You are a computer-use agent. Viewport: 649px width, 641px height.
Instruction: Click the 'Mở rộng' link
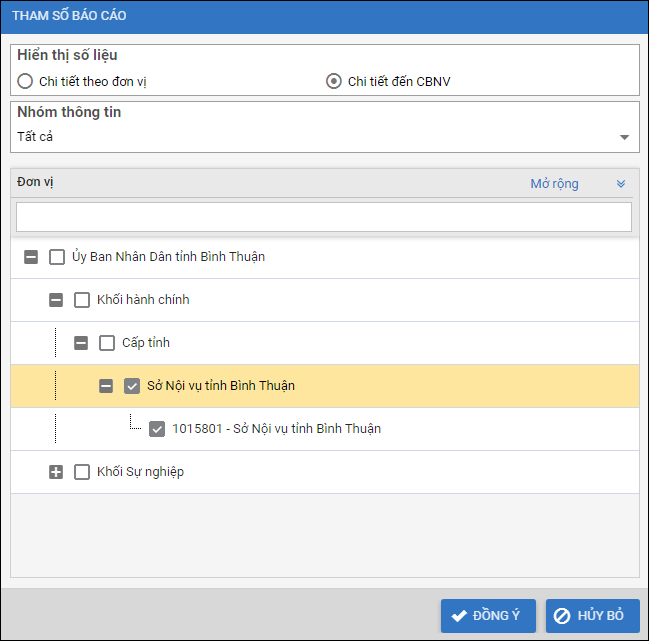pyautogui.click(x=554, y=184)
